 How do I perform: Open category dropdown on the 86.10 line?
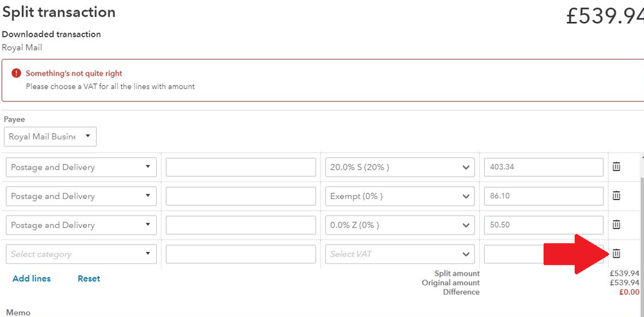coord(81,196)
